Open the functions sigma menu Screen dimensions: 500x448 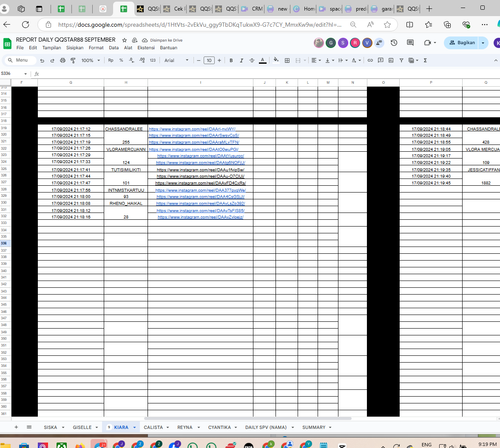click(x=425, y=60)
